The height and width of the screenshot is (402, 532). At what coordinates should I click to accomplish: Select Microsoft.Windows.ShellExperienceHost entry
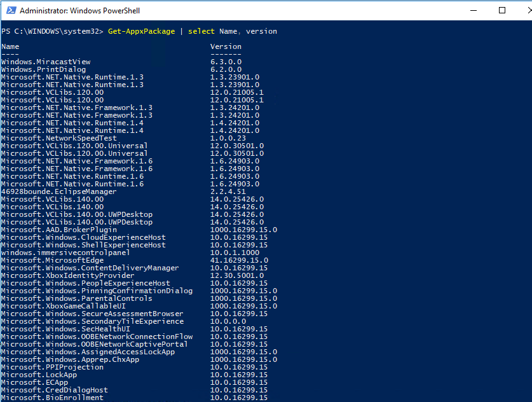pyautogui.click(x=83, y=245)
